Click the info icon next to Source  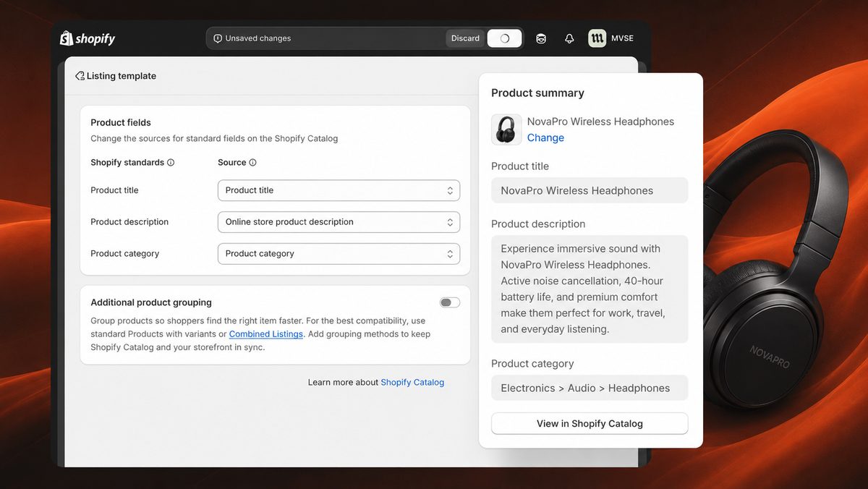coord(252,163)
